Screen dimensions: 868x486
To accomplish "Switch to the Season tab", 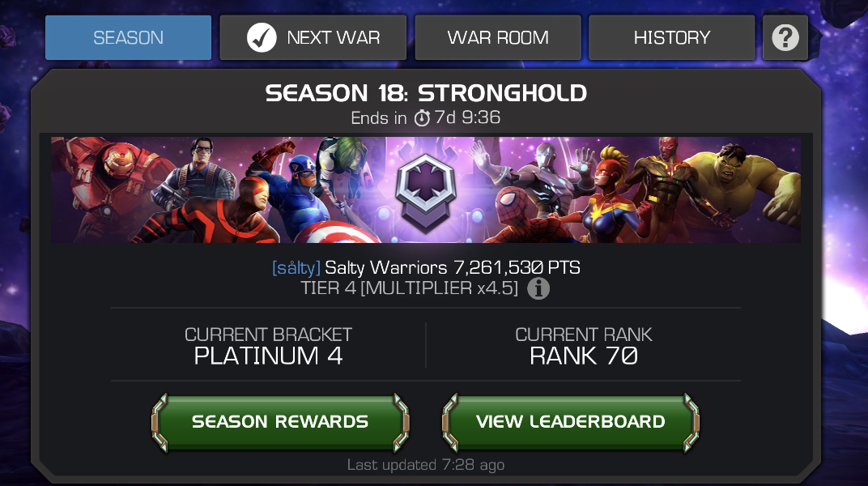I will point(129,37).
